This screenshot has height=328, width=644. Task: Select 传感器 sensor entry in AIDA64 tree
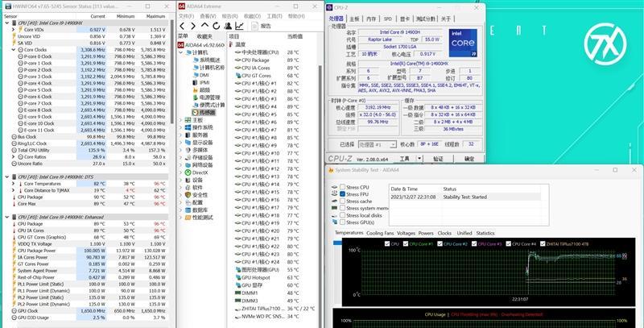204,112
